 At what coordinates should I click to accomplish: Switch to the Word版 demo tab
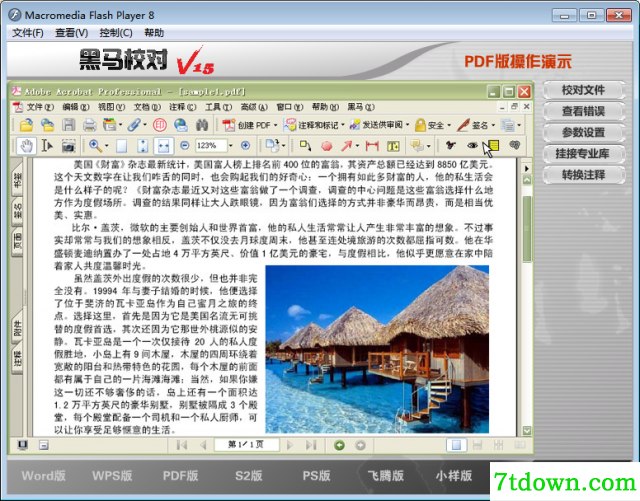(43, 476)
